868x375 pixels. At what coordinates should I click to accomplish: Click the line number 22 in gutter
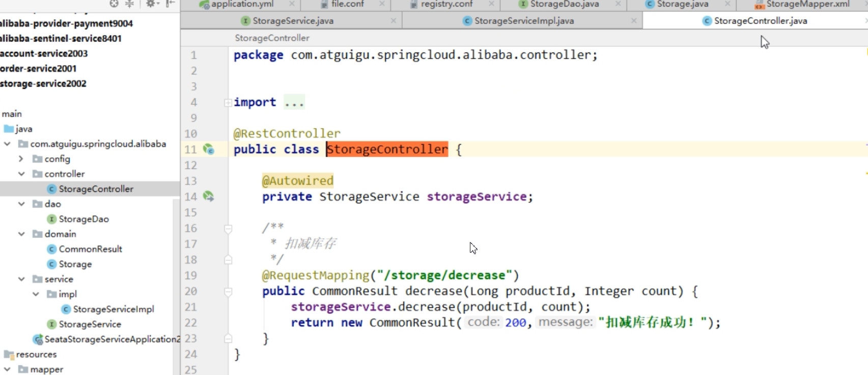coord(190,323)
